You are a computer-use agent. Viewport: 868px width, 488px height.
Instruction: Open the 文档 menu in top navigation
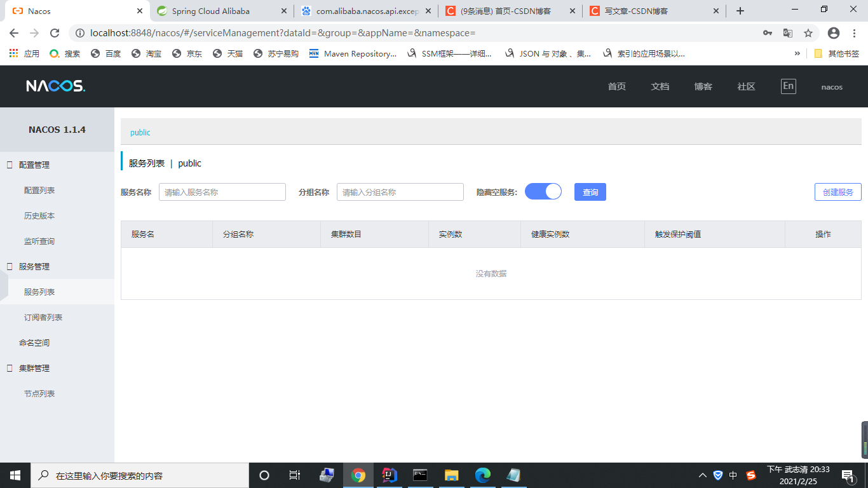click(x=660, y=86)
